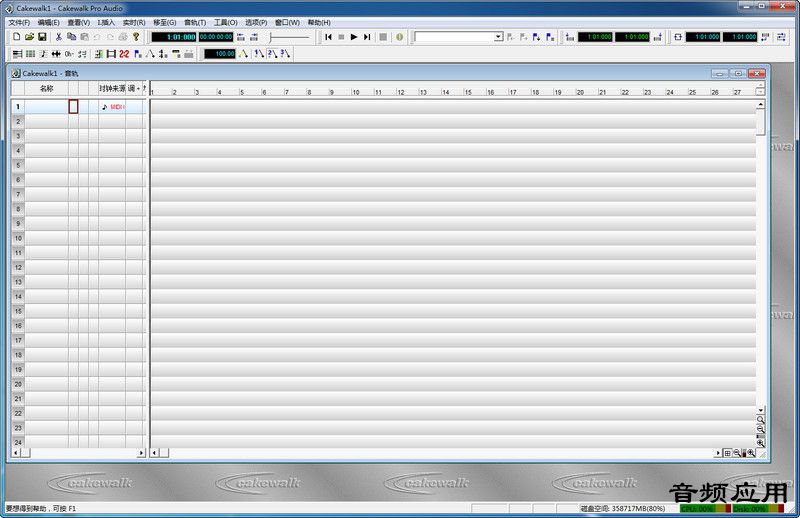Open the marker list dropdown
800x518 pixels.
coord(498,37)
